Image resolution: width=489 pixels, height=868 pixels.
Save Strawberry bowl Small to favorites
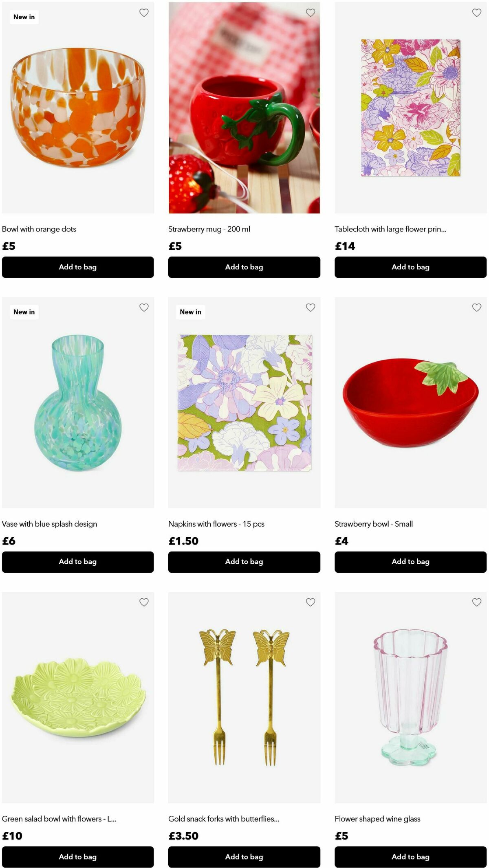477,308
